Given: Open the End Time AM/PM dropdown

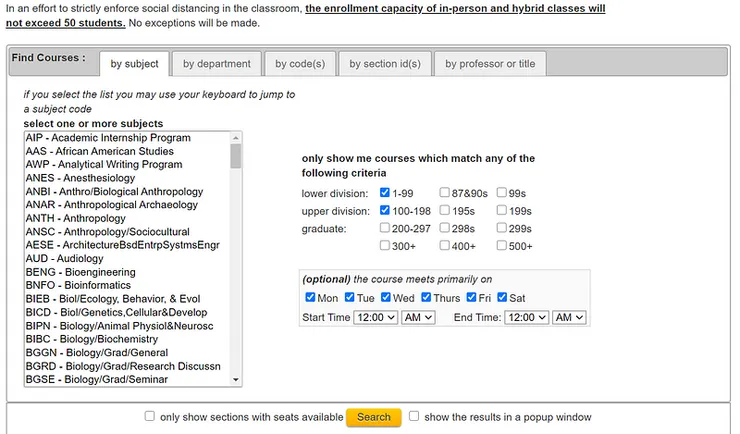Looking at the screenshot, I should tap(569, 317).
